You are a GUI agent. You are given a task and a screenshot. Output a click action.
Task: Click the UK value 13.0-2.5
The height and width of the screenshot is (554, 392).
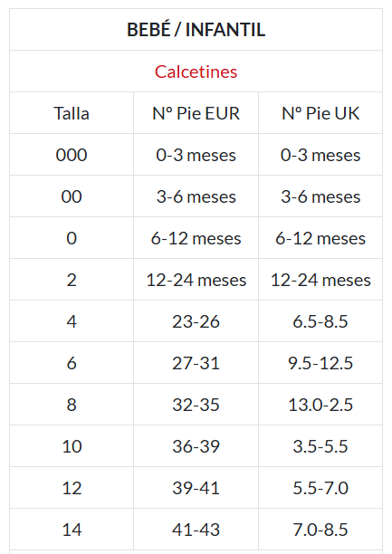click(x=320, y=405)
